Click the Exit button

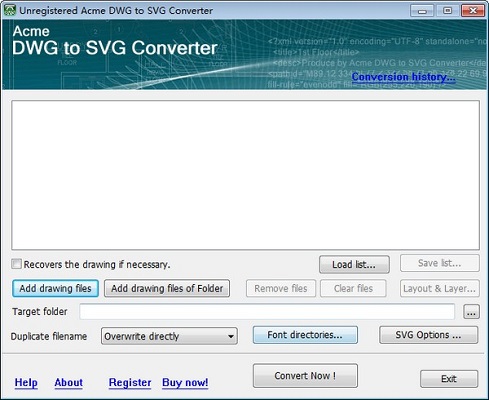[449, 379]
